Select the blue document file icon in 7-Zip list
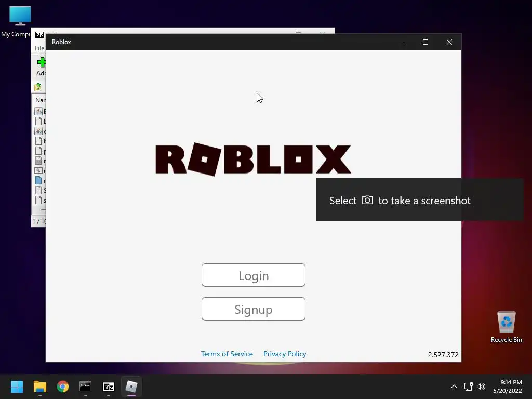This screenshot has width=532, height=399. point(38,180)
